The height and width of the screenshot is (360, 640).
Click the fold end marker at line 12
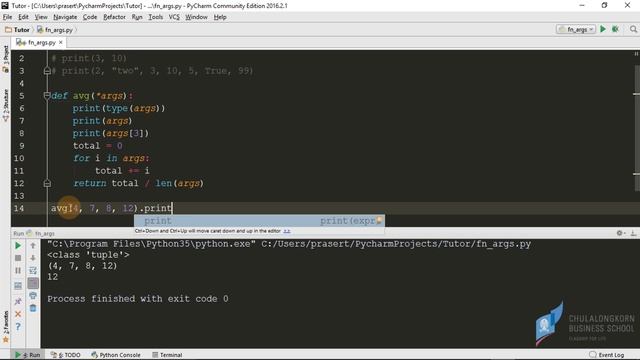pyautogui.click(x=47, y=184)
